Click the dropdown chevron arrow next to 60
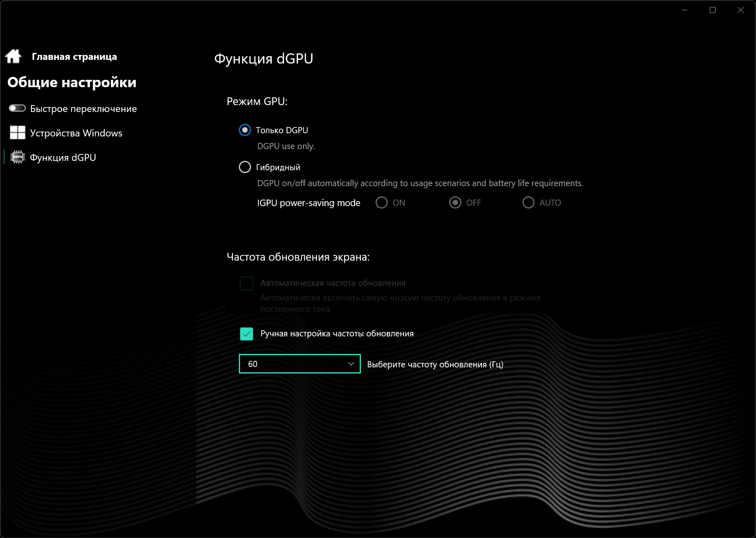 tap(351, 364)
